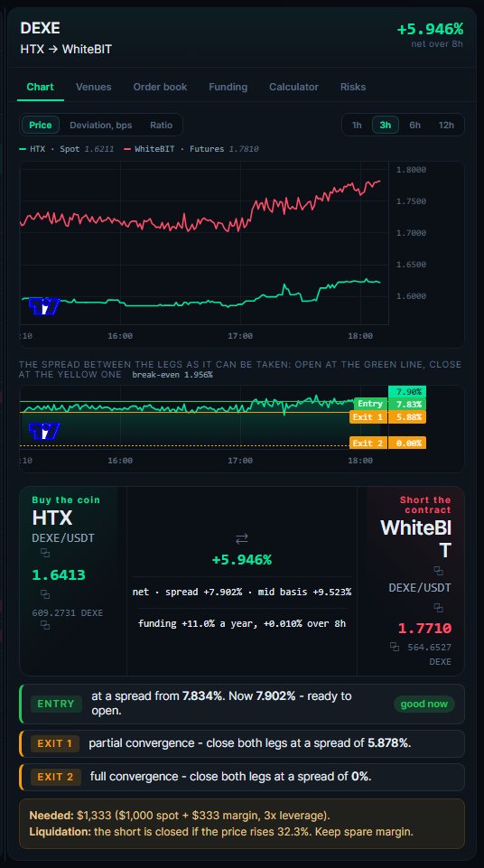Viewport: 484px width, 868px height.
Task: Set the chart range to 12h
Action: click(446, 126)
